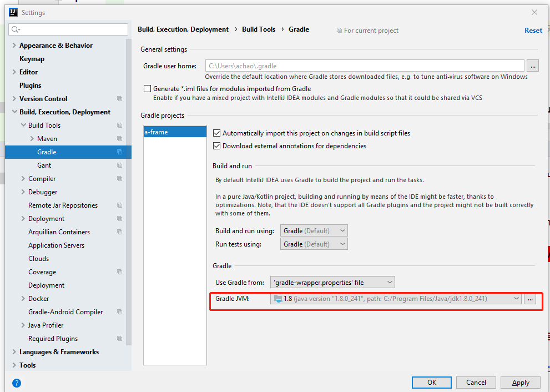The image size is (550, 392).
Task: Expand the Debugger node arrow
Action: click(x=23, y=192)
